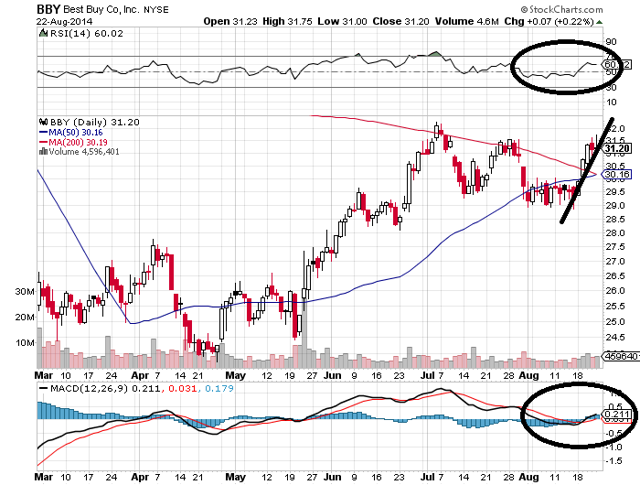Click the MA(50) 30.16 legend text

tap(76, 132)
